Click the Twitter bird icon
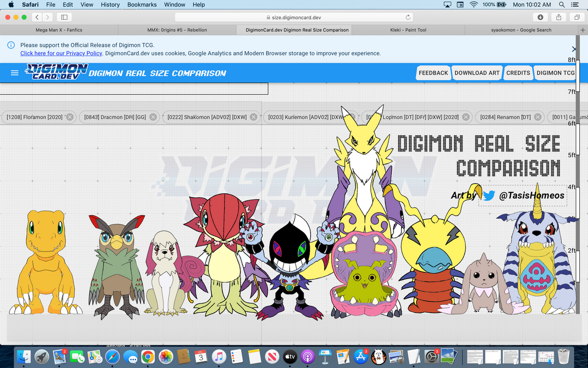Image resolution: width=588 pixels, height=368 pixels. coord(489,195)
